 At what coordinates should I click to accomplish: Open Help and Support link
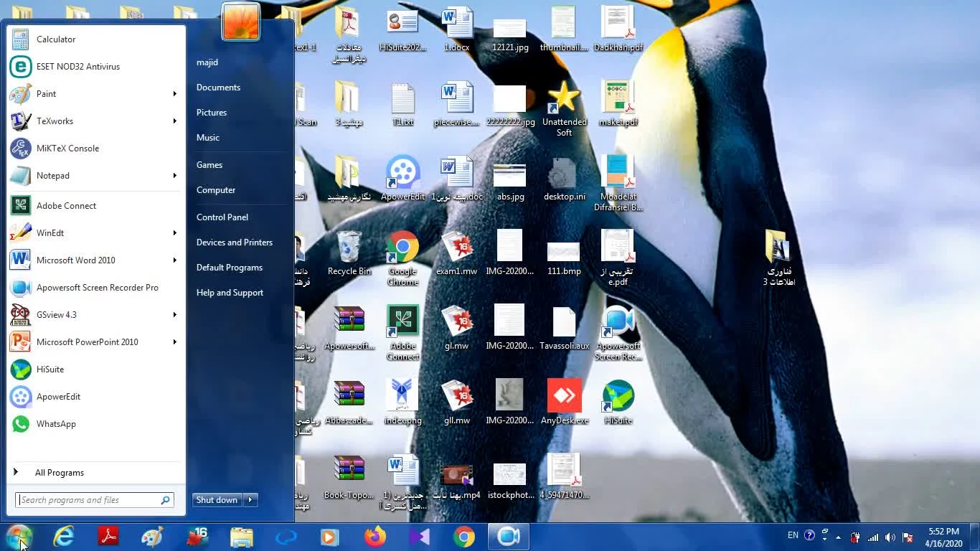pos(230,293)
